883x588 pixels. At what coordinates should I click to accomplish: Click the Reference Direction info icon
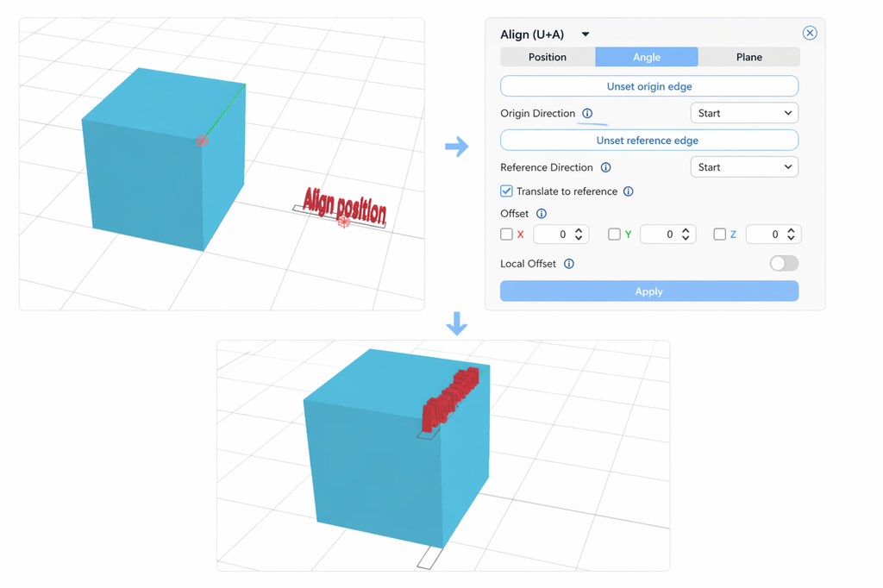point(605,167)
